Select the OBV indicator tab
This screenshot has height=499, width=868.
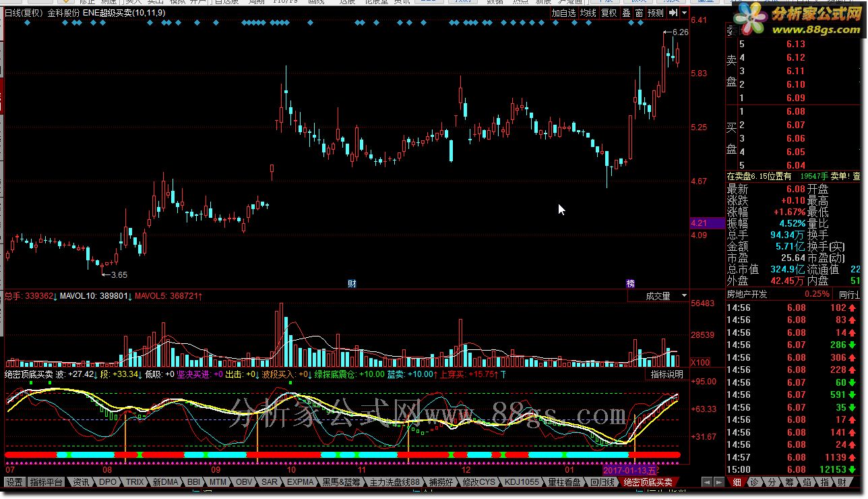coord(244,482)
